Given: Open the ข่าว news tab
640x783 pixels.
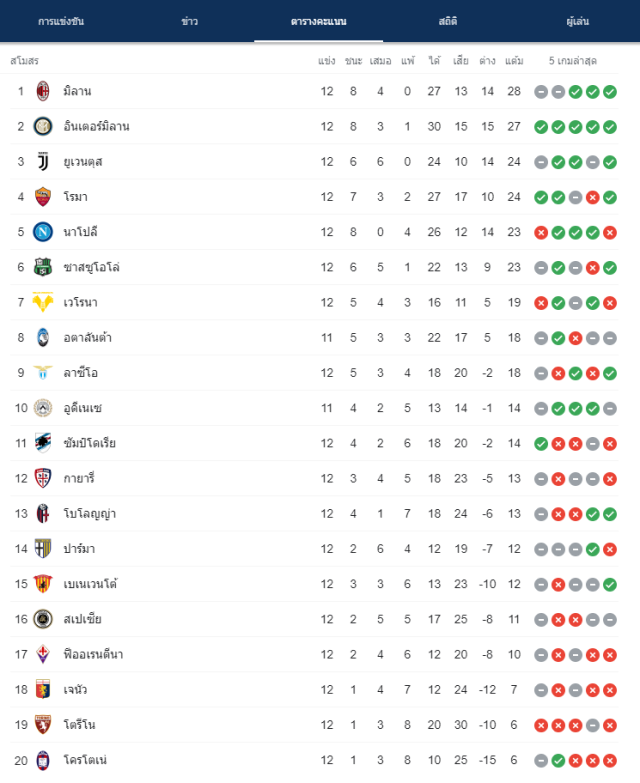Looking at the screenshot, I should pyautogui.click(x=190, y=21).
